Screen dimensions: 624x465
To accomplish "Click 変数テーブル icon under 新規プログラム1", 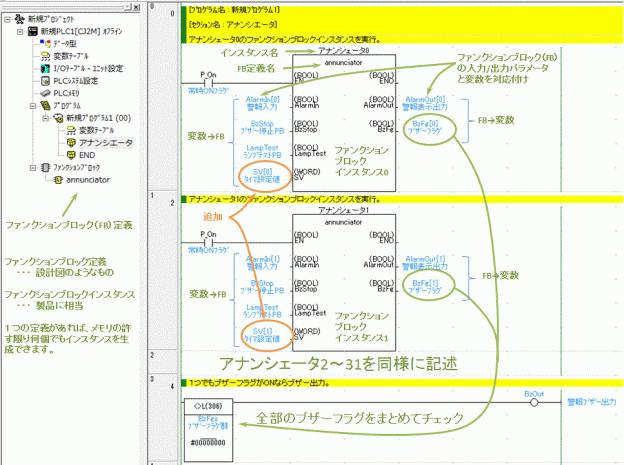I will (x=71, y=130).
